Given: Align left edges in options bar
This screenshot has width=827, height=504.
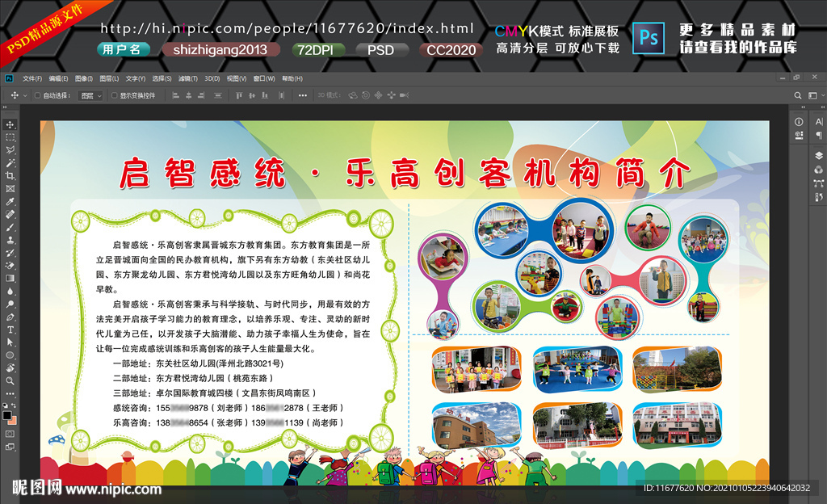Looking at the screenshot, I should point(175,95).
